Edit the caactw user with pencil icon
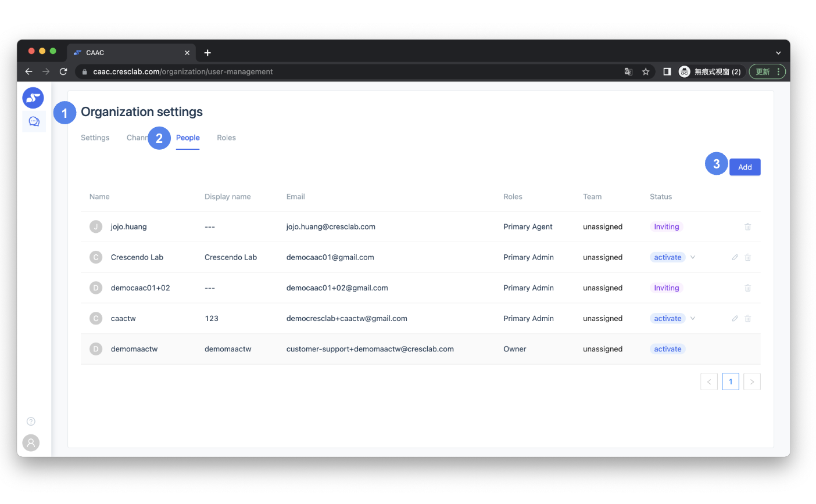 click(x=735, y=319)
